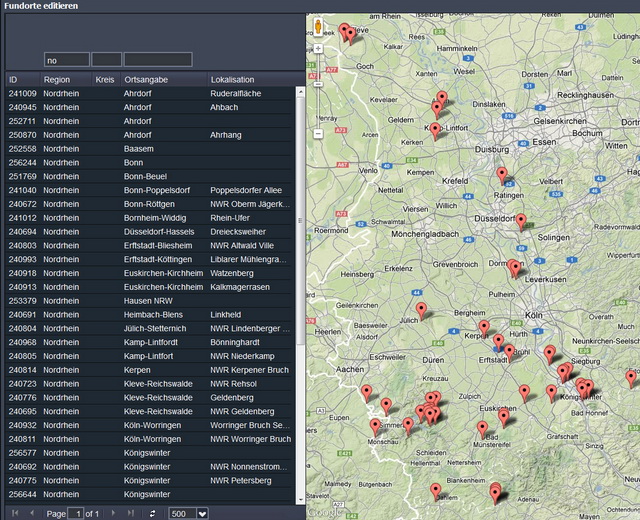Click the page number input field
640x520 pixels.
[78, 513]
